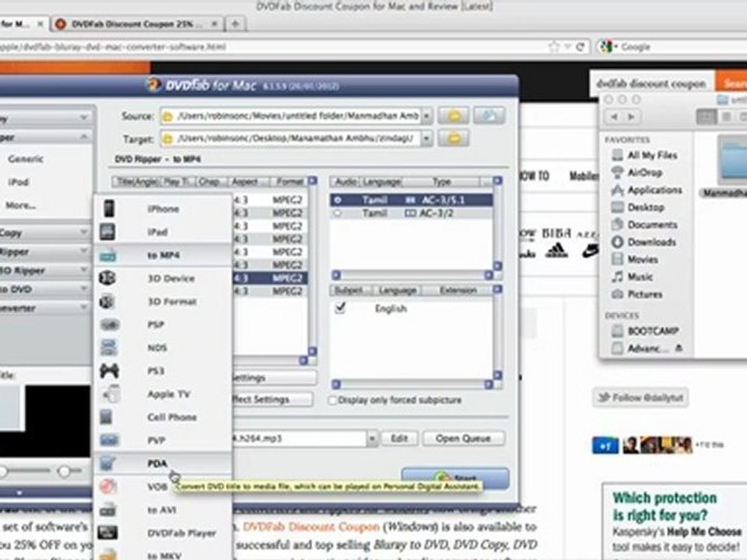747x560 pixels.
Task: Click Follow @dailytut button
Action: coord(640,397)
